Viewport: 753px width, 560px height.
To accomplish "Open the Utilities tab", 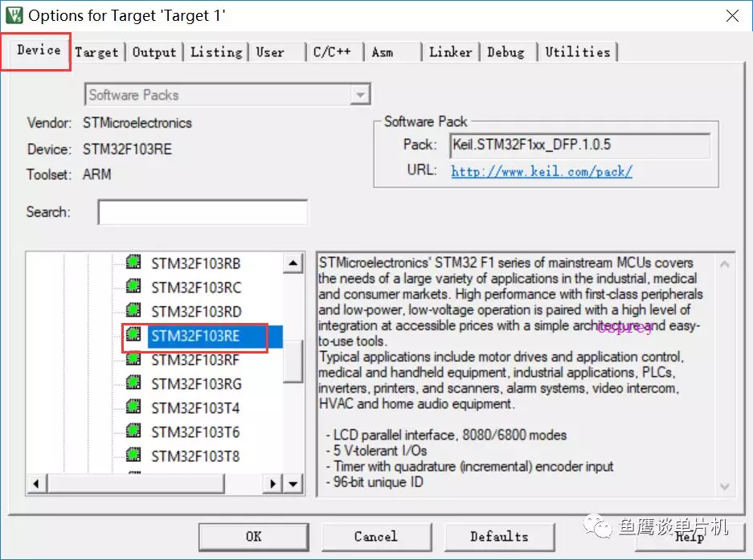I will [577, 52].
